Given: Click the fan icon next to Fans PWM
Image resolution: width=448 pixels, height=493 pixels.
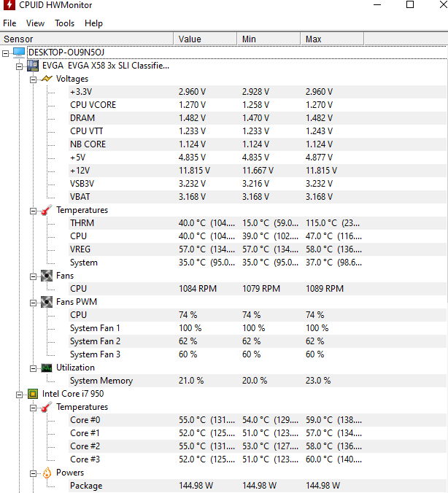Looking at the screenshot, I should tap(47, 302).
